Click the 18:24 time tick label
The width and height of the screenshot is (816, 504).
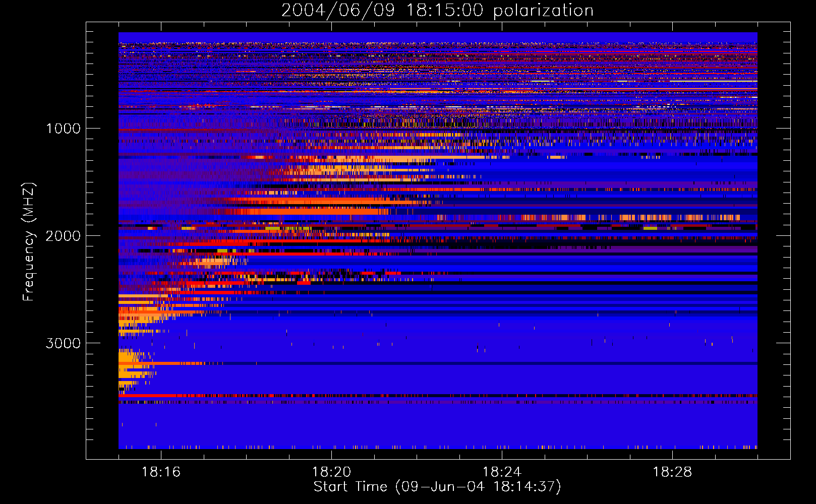click(x=502, y=472)
